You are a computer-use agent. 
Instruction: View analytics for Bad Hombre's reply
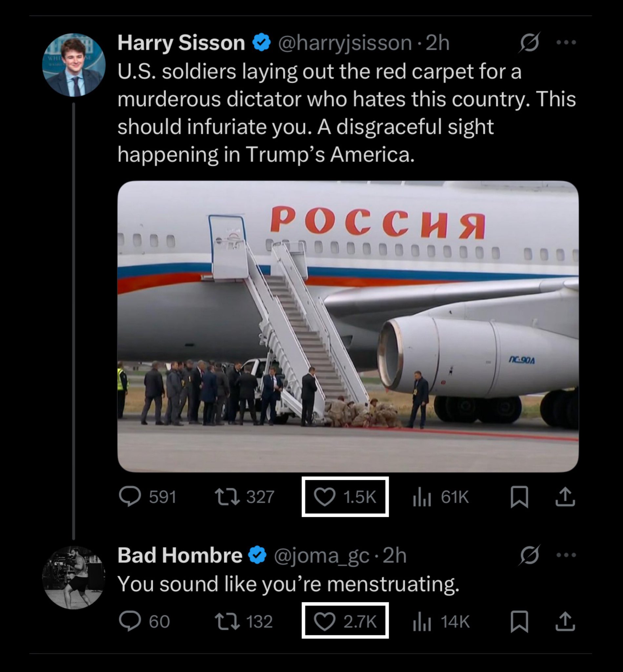(x=422, y=622)
